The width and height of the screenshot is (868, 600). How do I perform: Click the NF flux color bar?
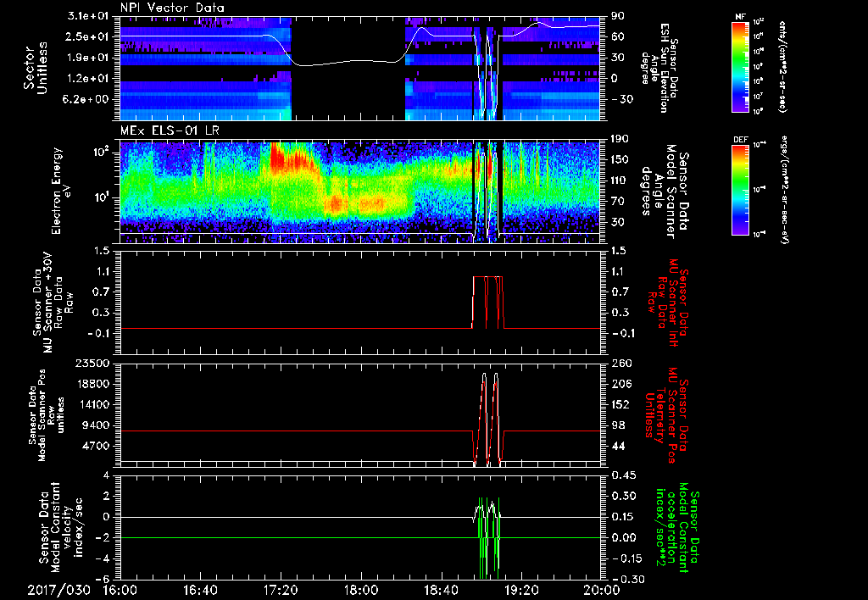tap(741, 66)
